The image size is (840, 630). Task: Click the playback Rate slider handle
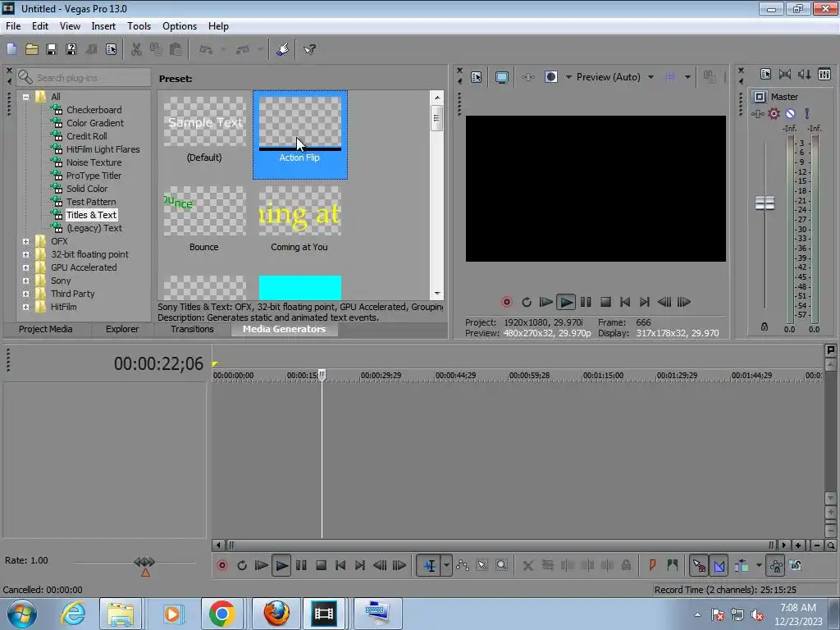click(x=144, y=562)
